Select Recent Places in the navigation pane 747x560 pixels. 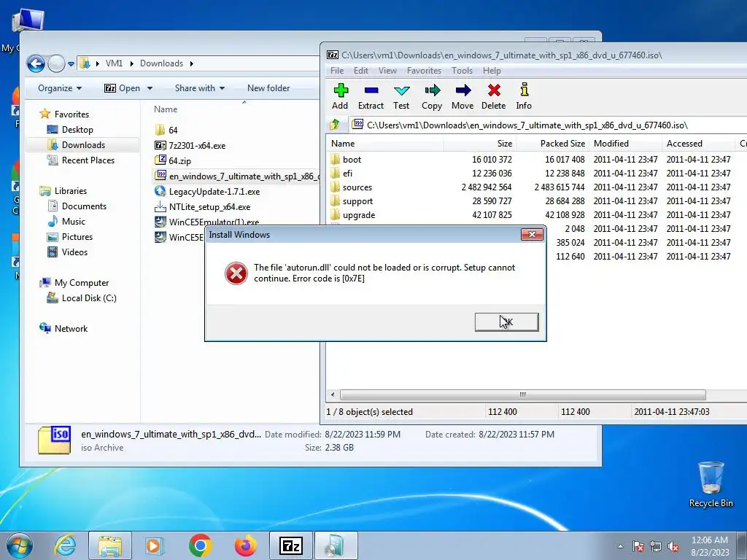click(88, 160)
